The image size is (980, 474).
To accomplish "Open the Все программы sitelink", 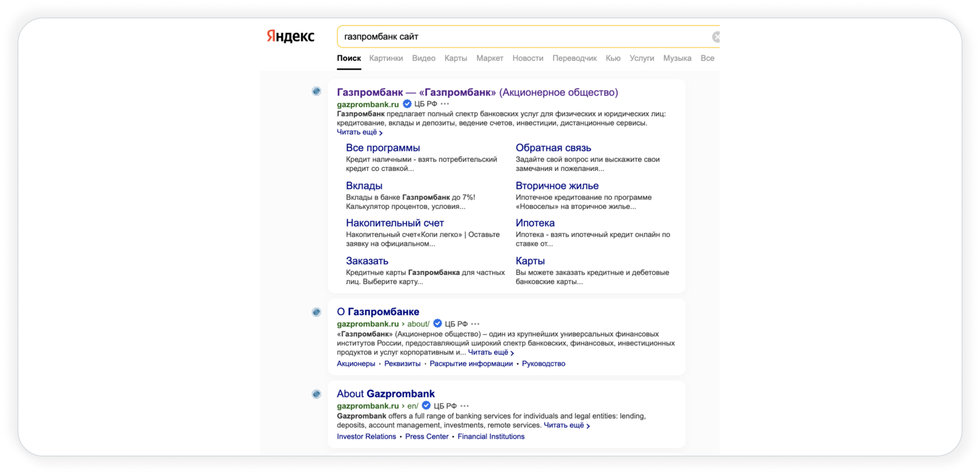I will pos(383,148).
